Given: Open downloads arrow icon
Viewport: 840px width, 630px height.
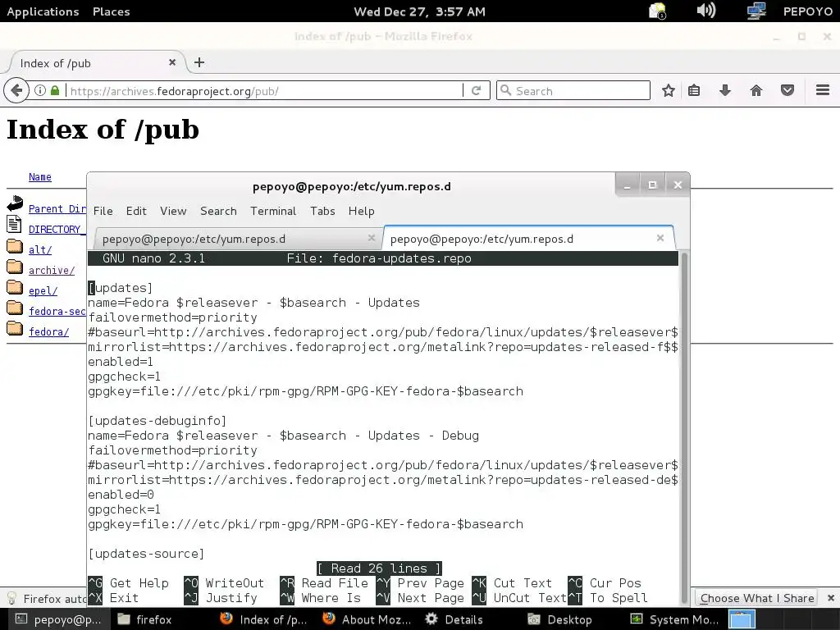Looking at the screenshot, I should click(725, 90).
